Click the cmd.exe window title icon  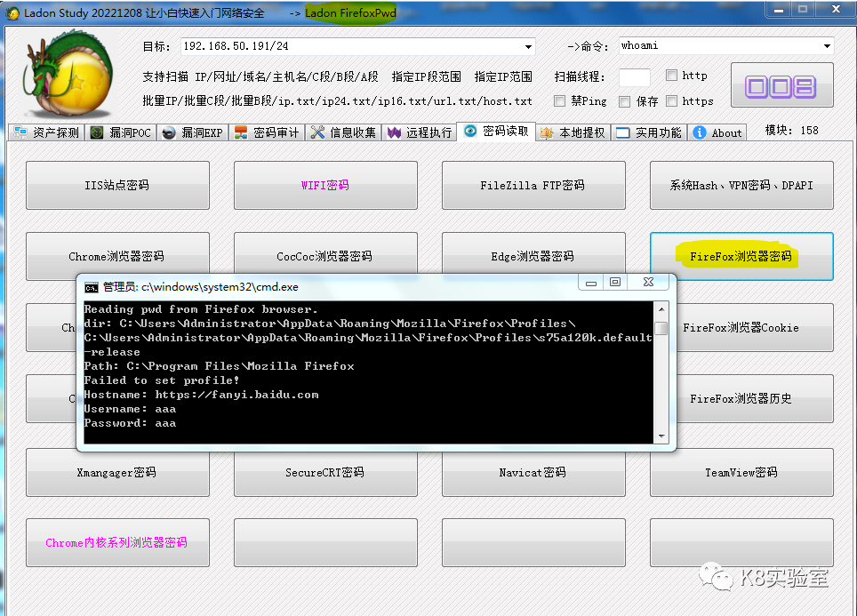coord(92,287)
